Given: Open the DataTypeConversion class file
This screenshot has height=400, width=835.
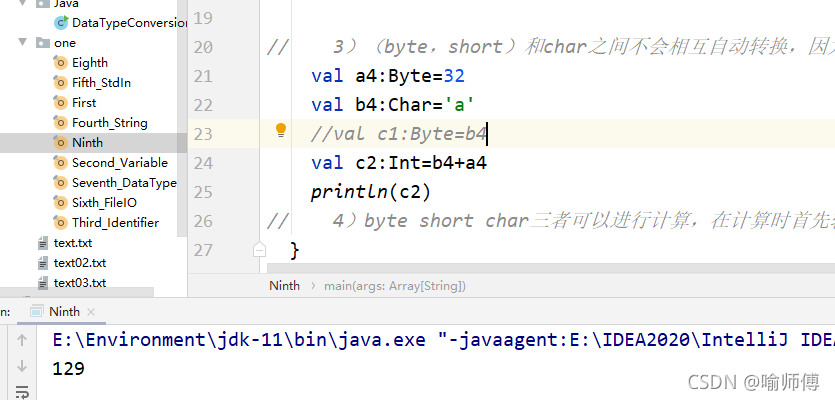Looking at the screenshot, I should 129,23.
